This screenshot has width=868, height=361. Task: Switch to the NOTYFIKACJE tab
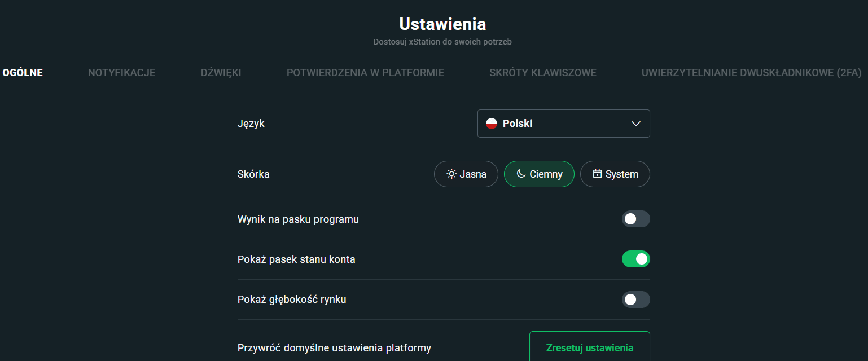pos(122,72)
